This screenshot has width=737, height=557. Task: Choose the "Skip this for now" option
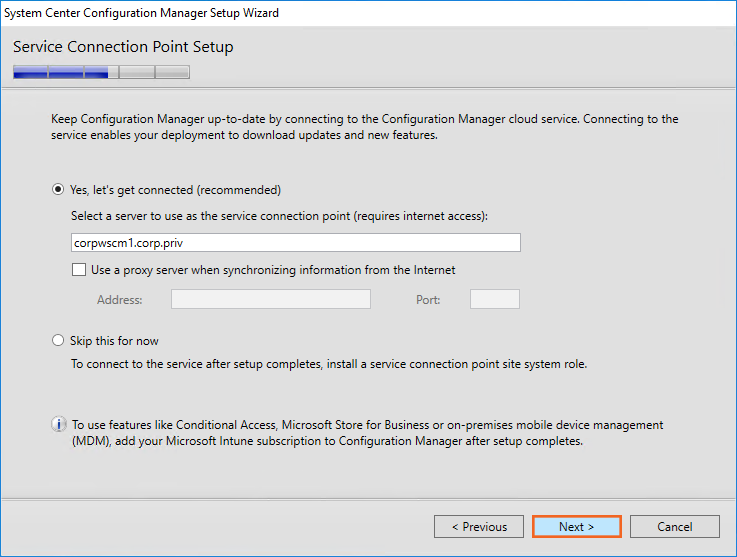pyautogui.click(x=58, y=341)
